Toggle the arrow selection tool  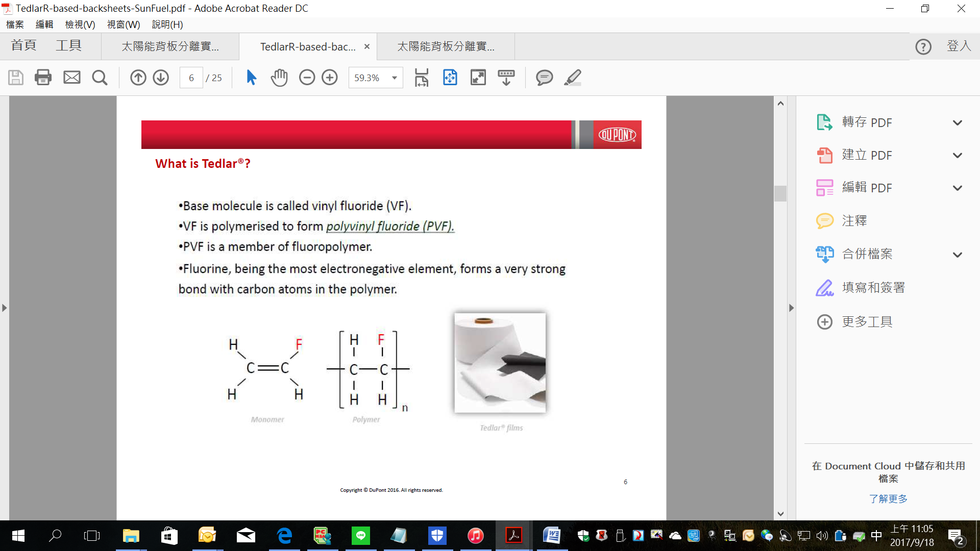click(251, 78)
